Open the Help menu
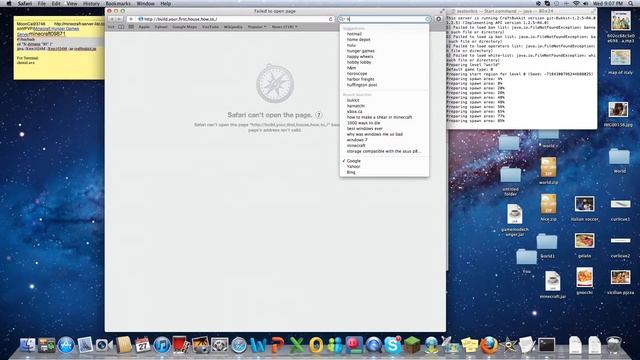 [165, 3]
